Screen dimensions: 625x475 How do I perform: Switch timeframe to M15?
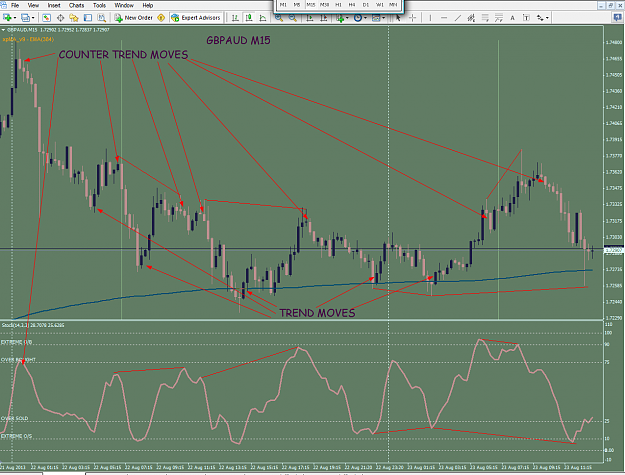pos(311,5)
